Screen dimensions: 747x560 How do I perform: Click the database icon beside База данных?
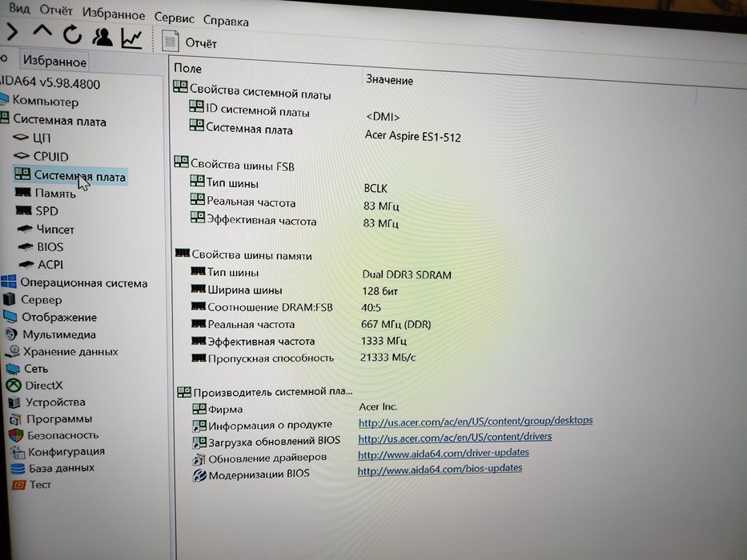pyautogui.click(x=18, y=469)
